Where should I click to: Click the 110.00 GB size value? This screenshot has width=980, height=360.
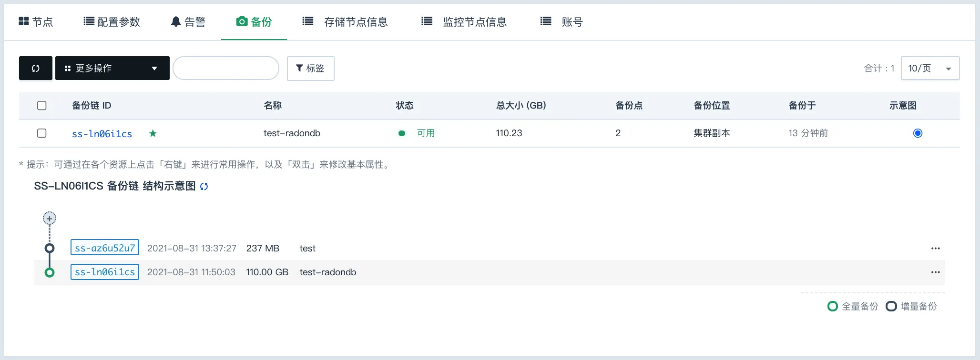coord(267,272)
